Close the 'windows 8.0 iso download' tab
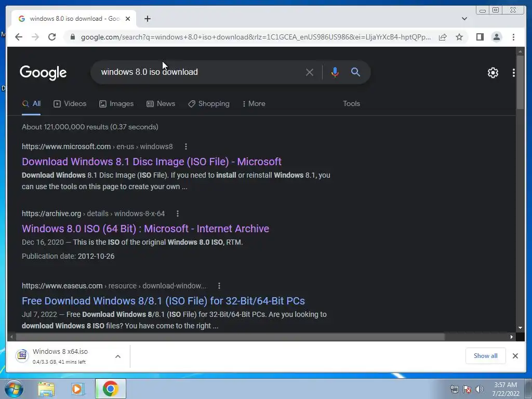This screenshot has width=532, height=399. 128,19
